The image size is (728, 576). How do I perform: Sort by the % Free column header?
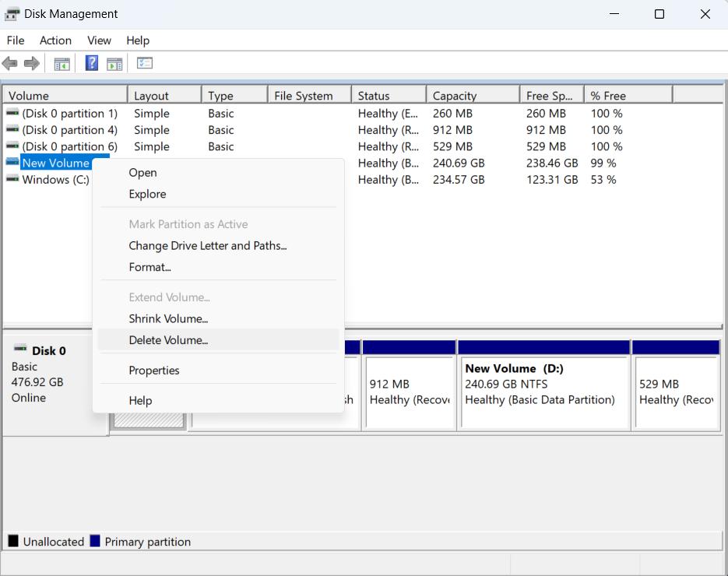coord(628,96)
